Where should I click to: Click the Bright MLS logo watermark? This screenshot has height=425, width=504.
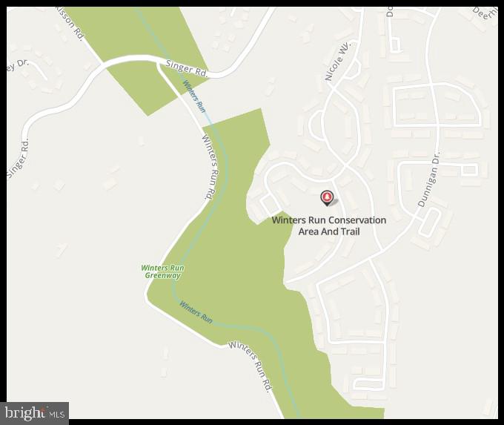pos(34,413)
